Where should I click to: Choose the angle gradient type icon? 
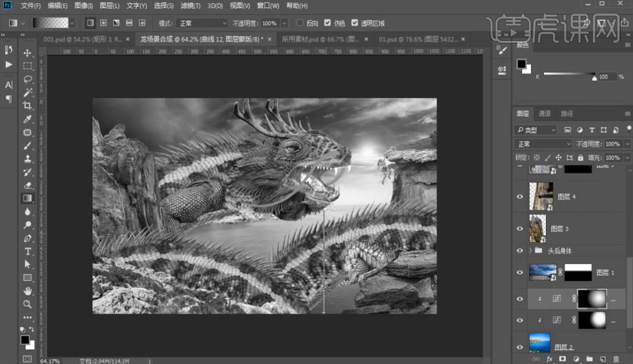[116, 23]
